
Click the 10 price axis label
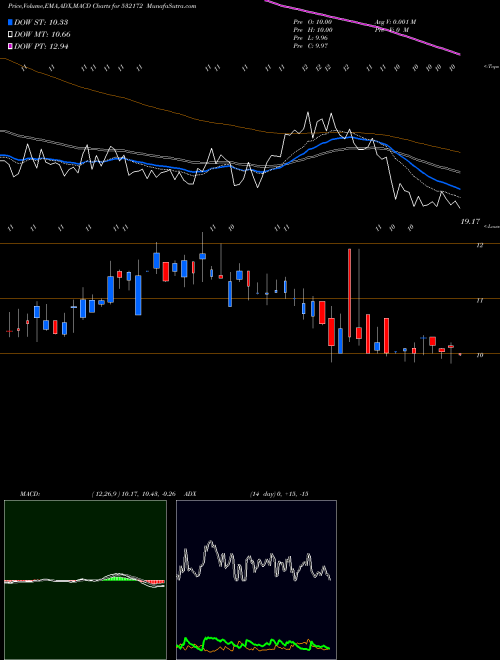[x=479, y=355]
